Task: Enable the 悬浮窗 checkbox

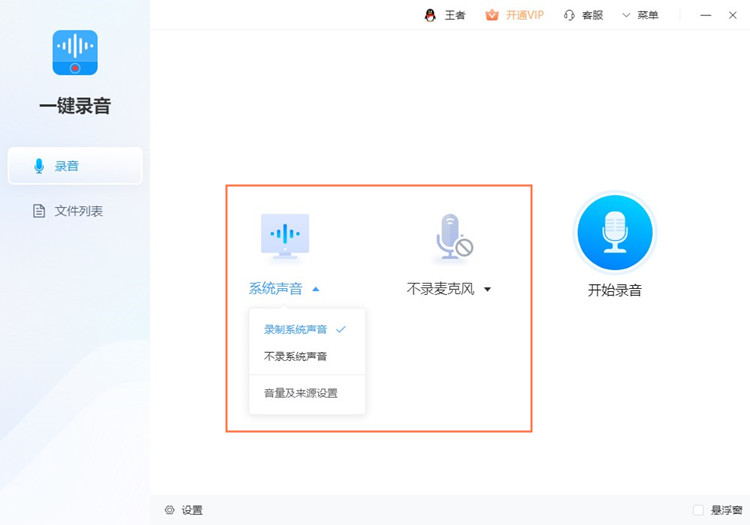Action: point(698,510)
